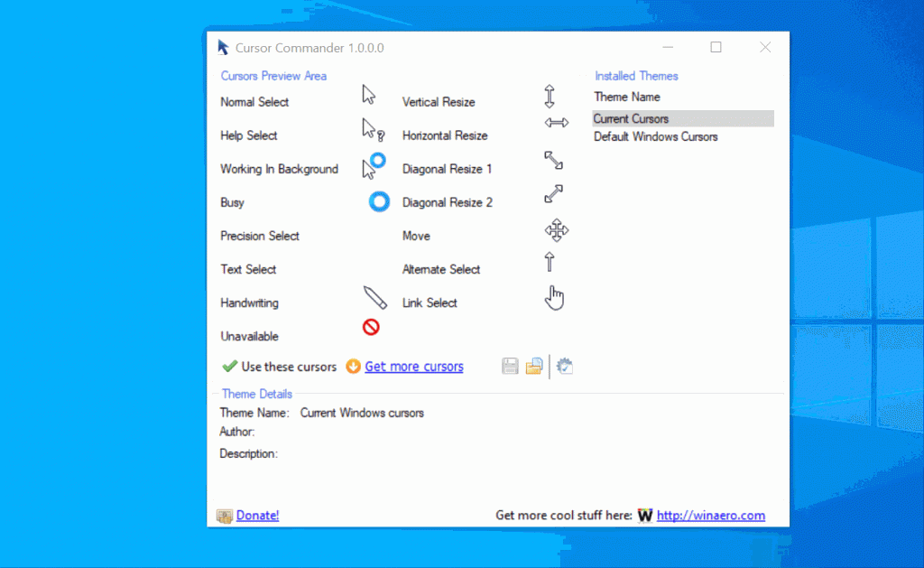The image size is (924, 568).
Task: Maximize the Cursor Commander window
Action: (716, 47)
